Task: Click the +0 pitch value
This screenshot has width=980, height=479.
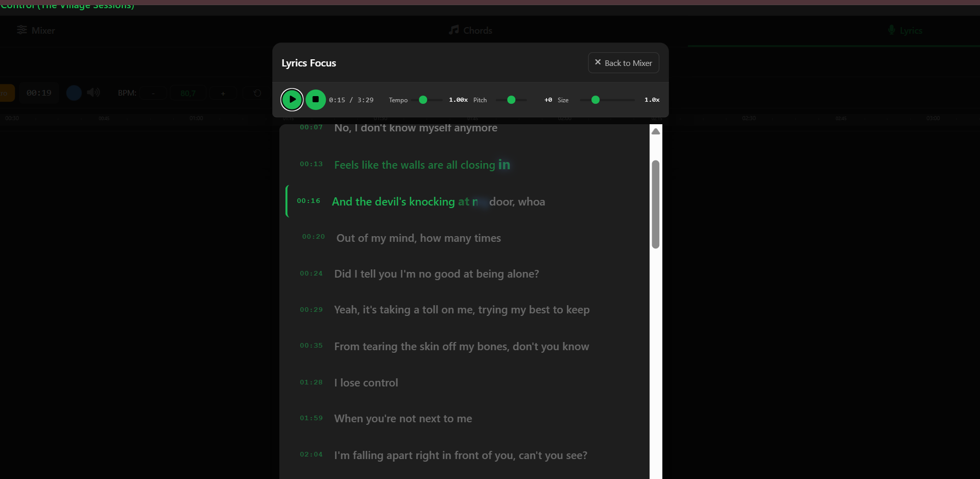Action: (x=548, y=100)
